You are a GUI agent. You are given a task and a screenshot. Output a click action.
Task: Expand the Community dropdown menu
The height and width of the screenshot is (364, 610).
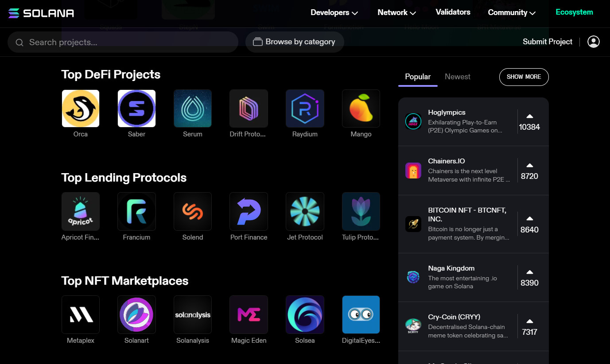(512, 12)
